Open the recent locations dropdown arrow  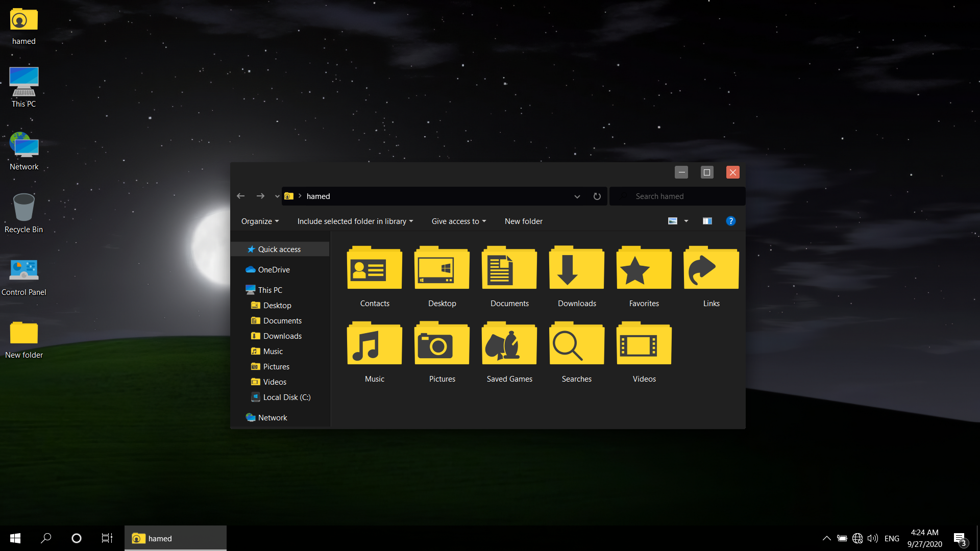[277, 196]
